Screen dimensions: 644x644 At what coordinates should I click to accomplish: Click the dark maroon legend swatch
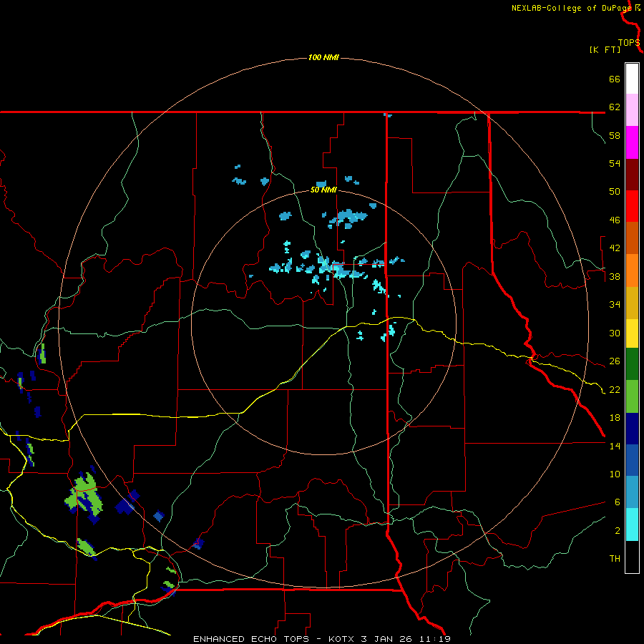pyautogui.click(x=632, y=175)
